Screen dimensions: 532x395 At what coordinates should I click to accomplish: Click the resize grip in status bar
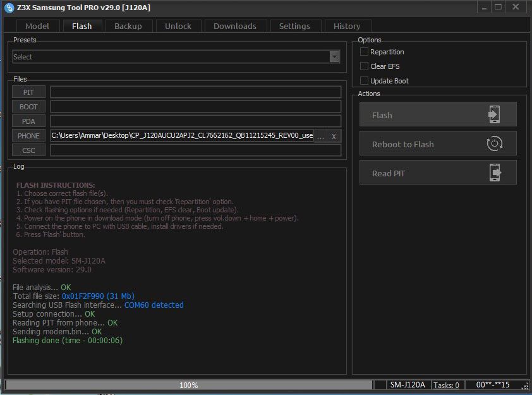[525, 386]
